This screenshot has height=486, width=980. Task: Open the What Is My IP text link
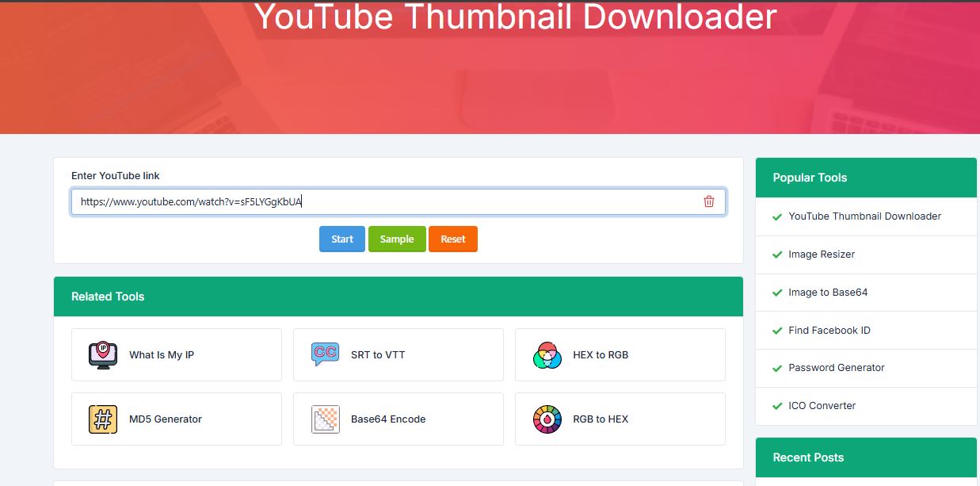pos(162,355)
